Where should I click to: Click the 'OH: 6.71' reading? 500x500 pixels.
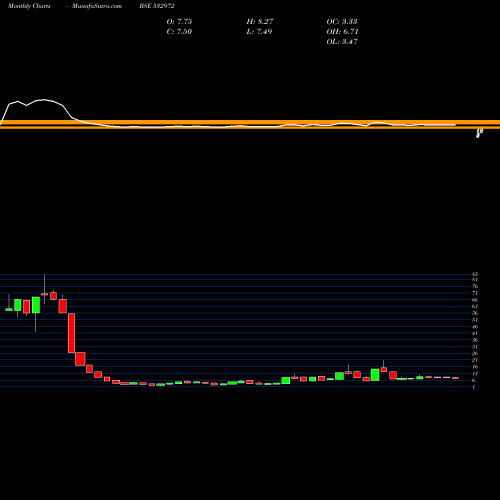(x=342, y=32)
